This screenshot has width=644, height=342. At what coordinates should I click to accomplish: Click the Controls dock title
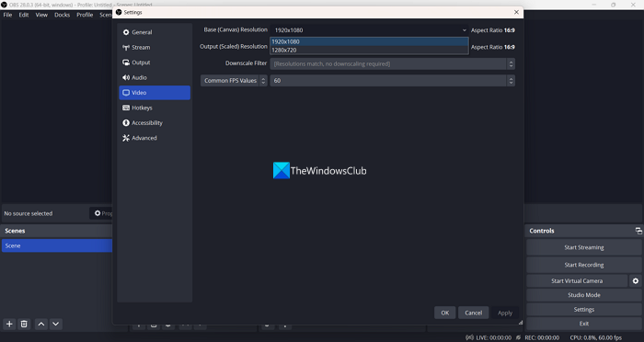pos(541,231)
